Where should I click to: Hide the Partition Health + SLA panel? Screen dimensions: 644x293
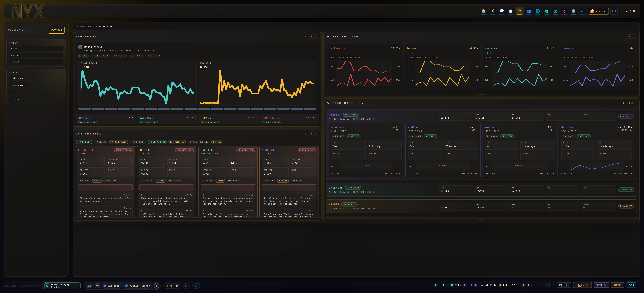point(632,103)
